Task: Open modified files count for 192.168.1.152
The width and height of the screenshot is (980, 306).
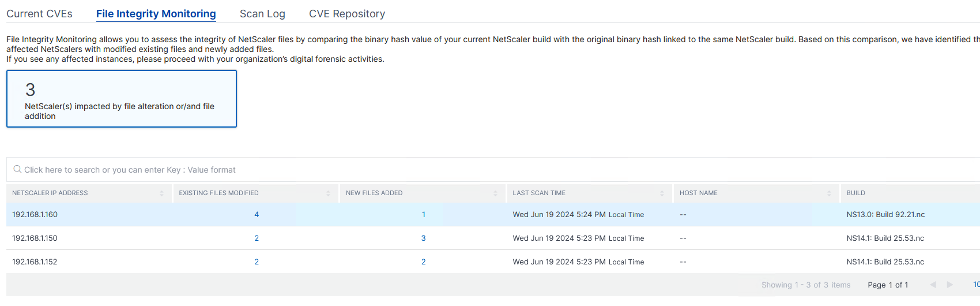Action: point(257,262)
